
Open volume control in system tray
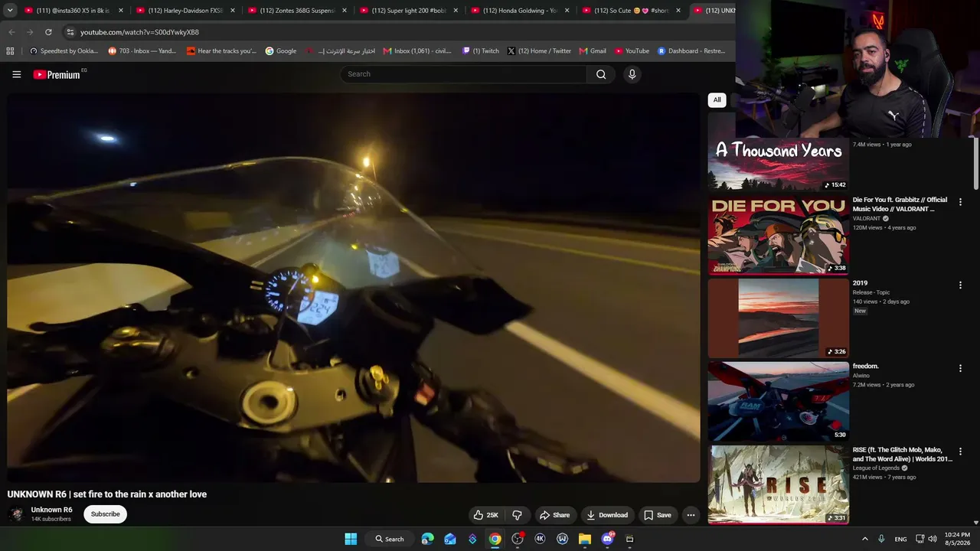pos(933,539)
